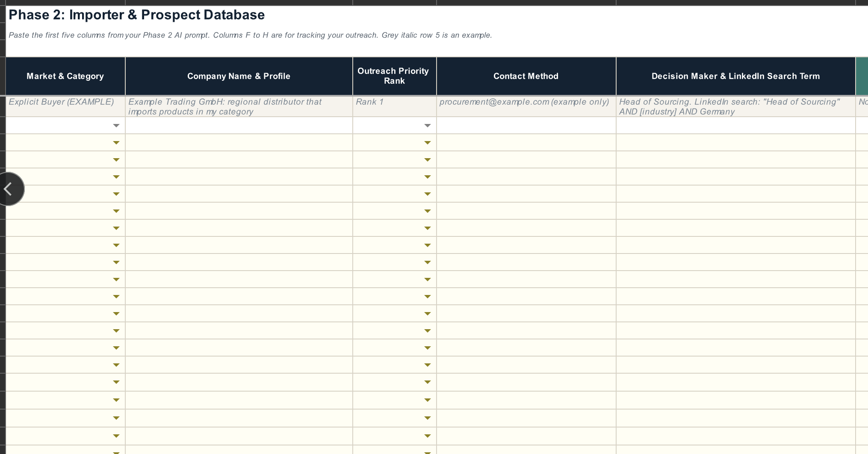Select the Contact Method header cell
This screenshot has width=868, height=454.
526,76
